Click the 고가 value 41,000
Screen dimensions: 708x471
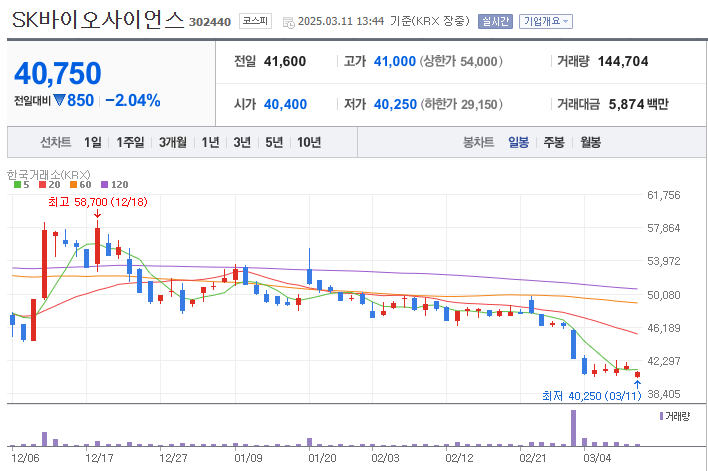point(395,61)
